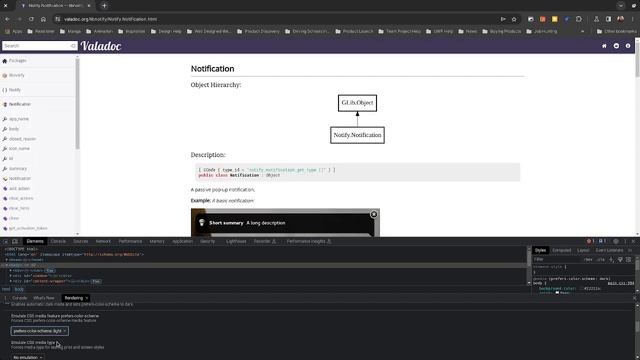This screenshot has height=360, width=640.
Task: Open the libnotify package entry in sidebar
Action: coord(17,75)
